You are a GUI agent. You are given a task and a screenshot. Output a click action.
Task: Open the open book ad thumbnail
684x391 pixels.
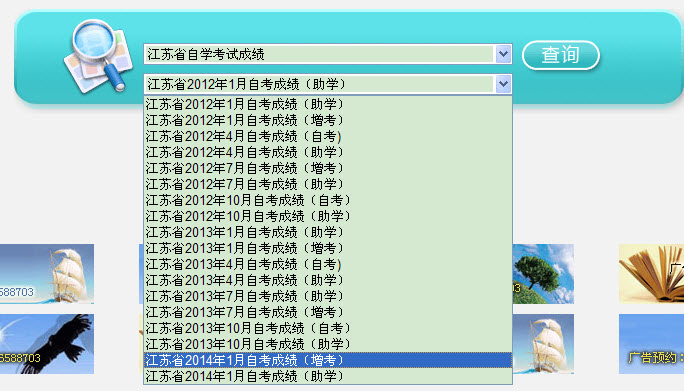click(651, 274)
